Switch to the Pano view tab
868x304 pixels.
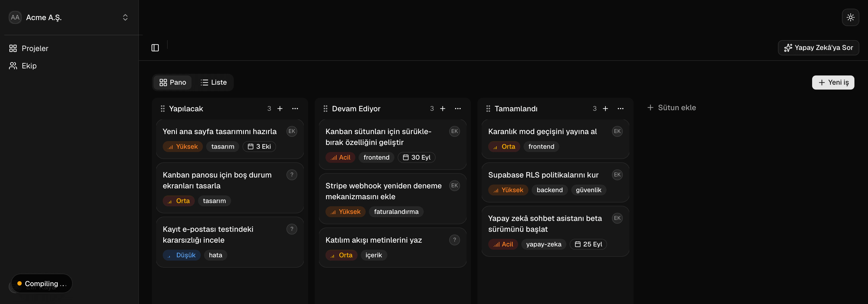(x=173, y=82)
